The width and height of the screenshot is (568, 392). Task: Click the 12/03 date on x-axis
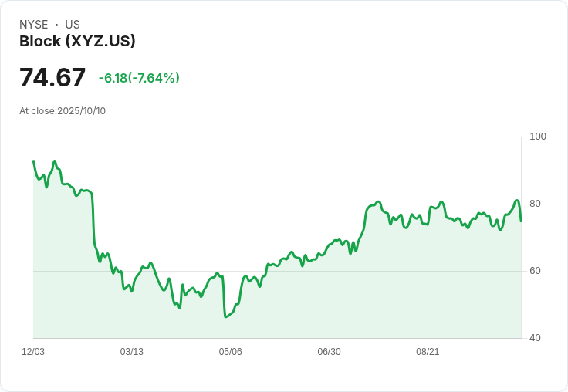pyautogui.click(x=33, y=352)
